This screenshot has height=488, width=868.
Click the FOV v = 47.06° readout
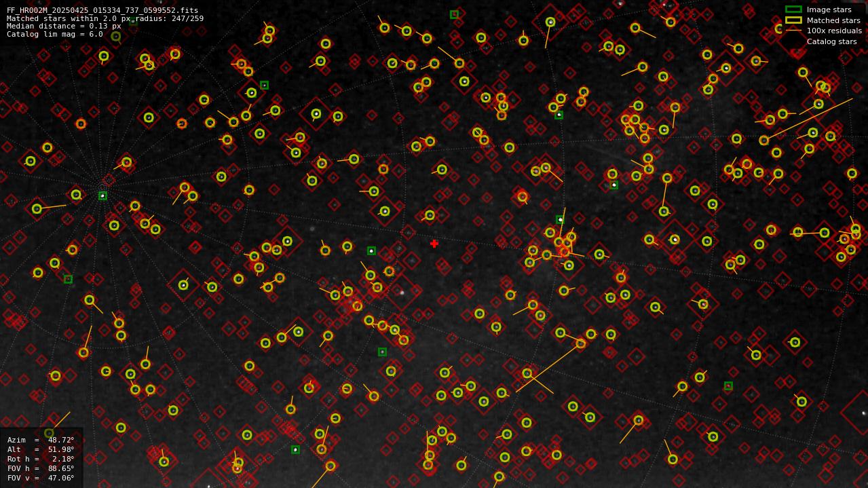41,478
